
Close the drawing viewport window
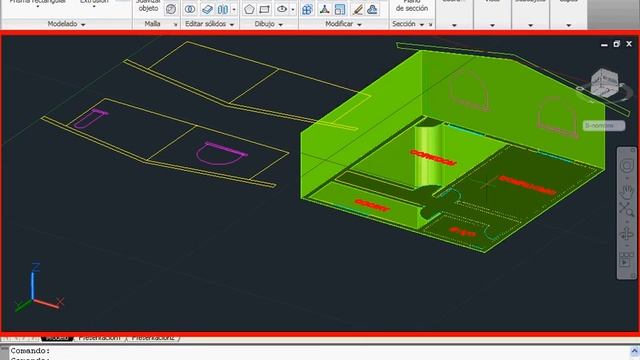tap(629, 44)
